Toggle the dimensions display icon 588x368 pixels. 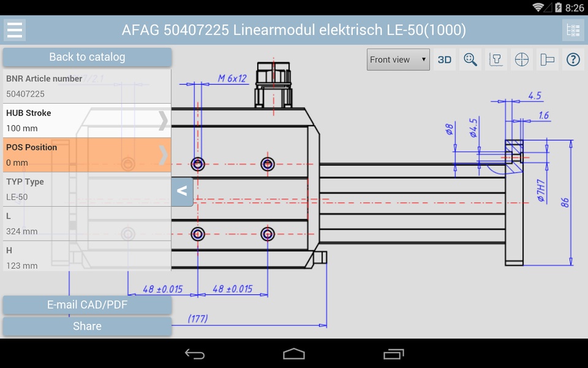[x=496, y=59]
